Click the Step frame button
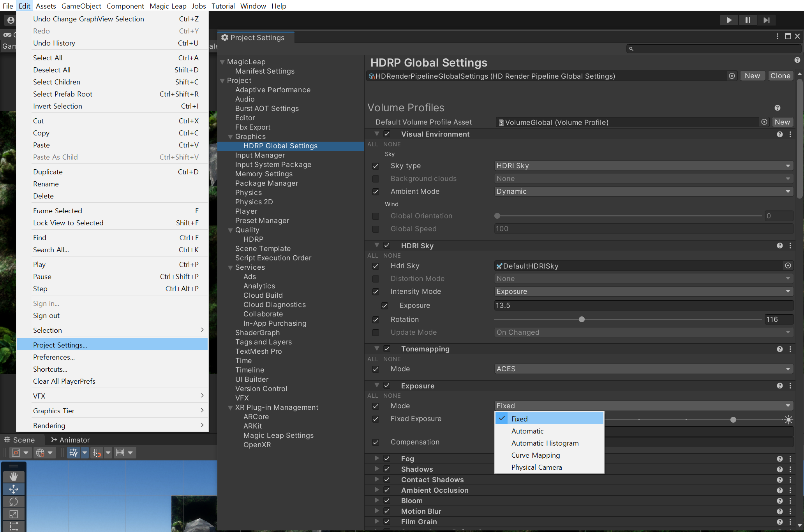804x532 pixels. 766,20
